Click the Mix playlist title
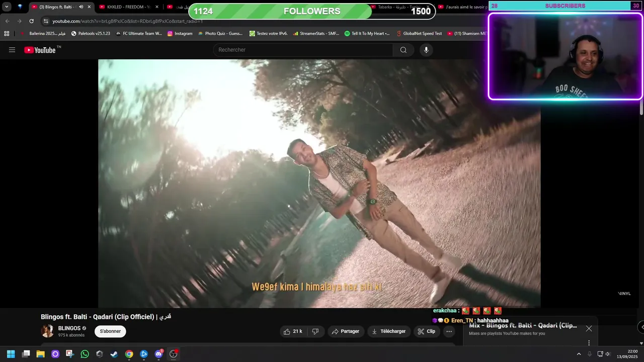Image resolution: width=644 pixels, height=362 pixels. [523, 325]
